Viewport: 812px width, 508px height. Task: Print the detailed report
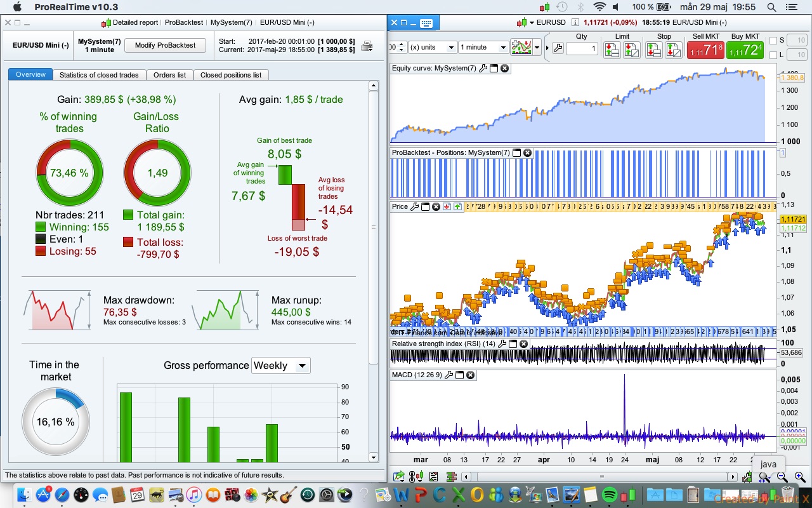pyautogui.click(x=367, y=46)
